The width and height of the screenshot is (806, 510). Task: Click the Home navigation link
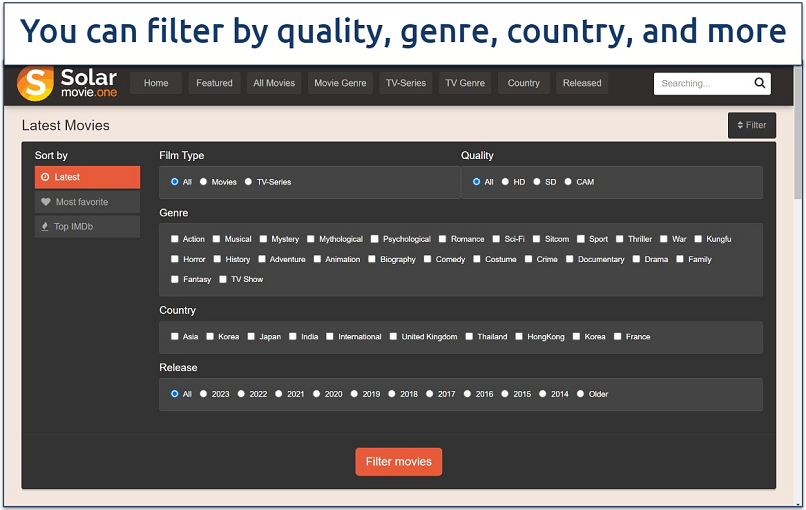coord(156,84)
